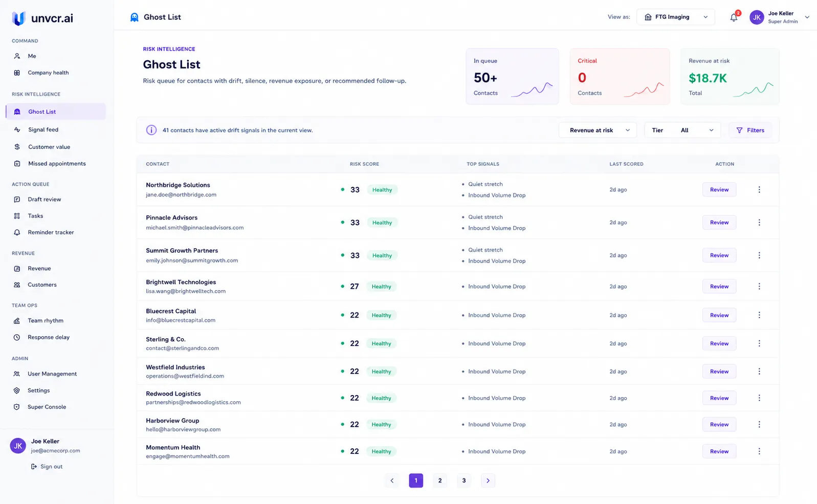Open more options for Sterling & Co.
Screen dimensions: 817x504
pos(759,343)
